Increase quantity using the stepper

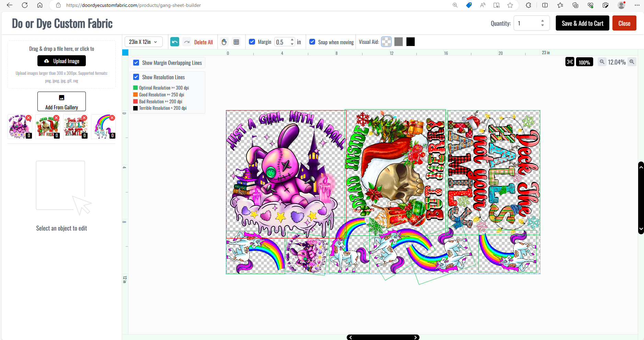point(542,21)
